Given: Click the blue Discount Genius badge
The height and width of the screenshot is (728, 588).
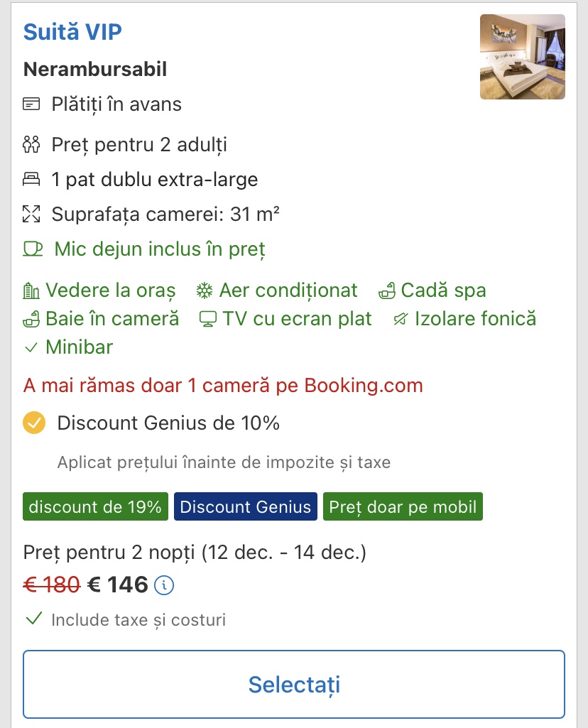Looking at the screenshot, I should (246, 507).
